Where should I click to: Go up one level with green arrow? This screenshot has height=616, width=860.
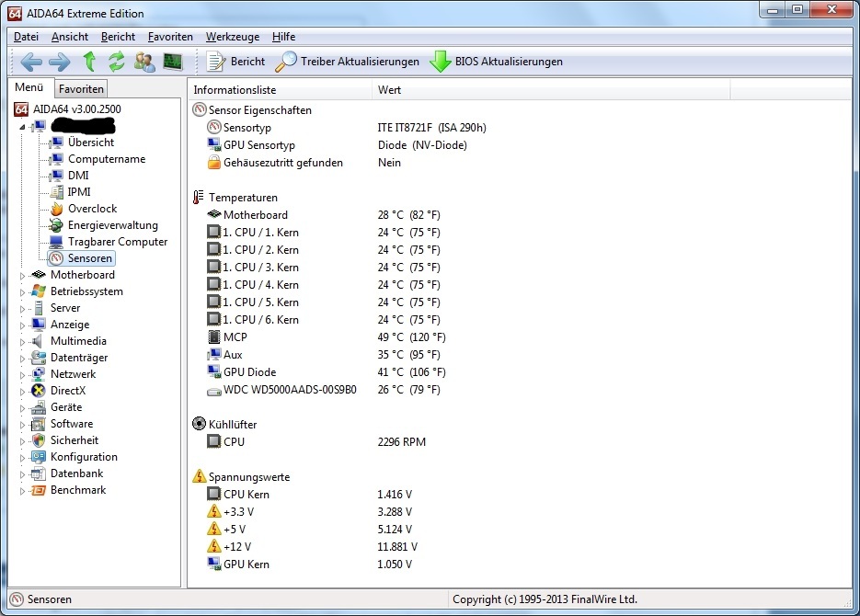click(89, 62)
